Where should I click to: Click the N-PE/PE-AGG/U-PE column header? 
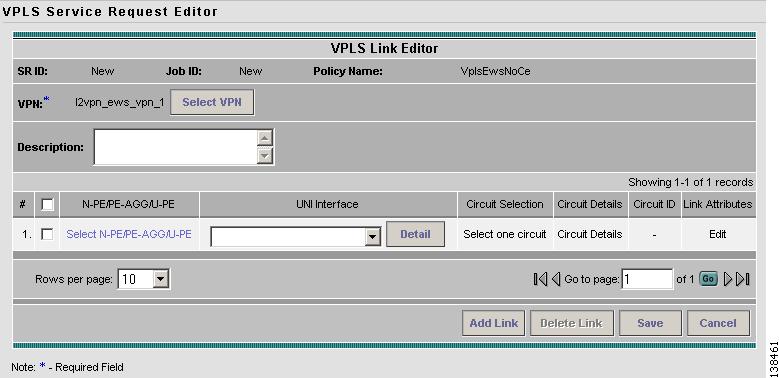(x=128, y=204)
